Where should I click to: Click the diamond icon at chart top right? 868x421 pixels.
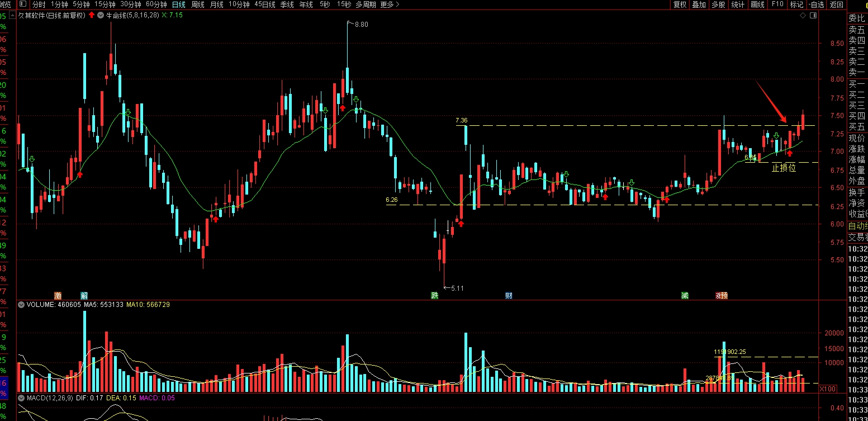pyautogui.click(x=803, y=16)
